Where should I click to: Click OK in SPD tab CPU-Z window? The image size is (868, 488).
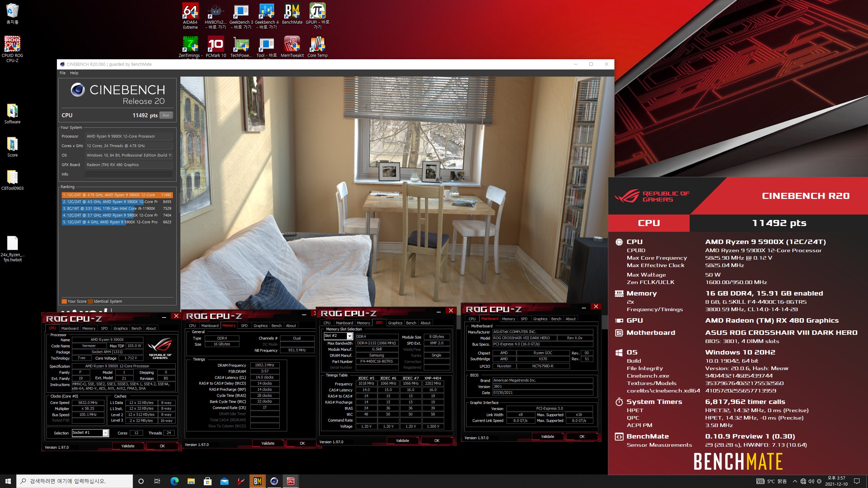[x=437, y=441]
